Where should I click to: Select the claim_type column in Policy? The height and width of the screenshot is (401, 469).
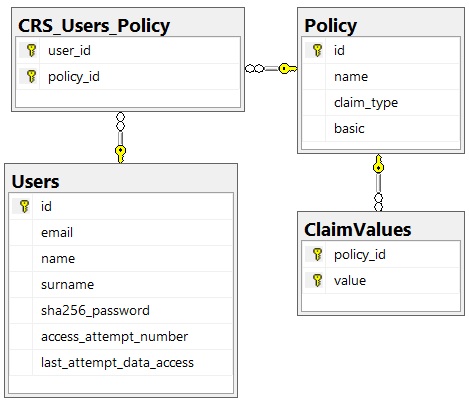[x=381, y=103]
